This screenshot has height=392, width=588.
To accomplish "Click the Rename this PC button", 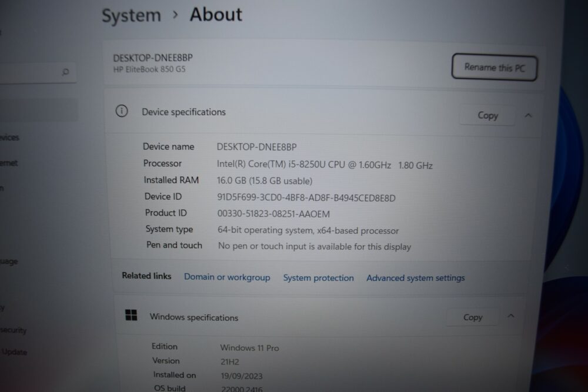I will [495, 67].
